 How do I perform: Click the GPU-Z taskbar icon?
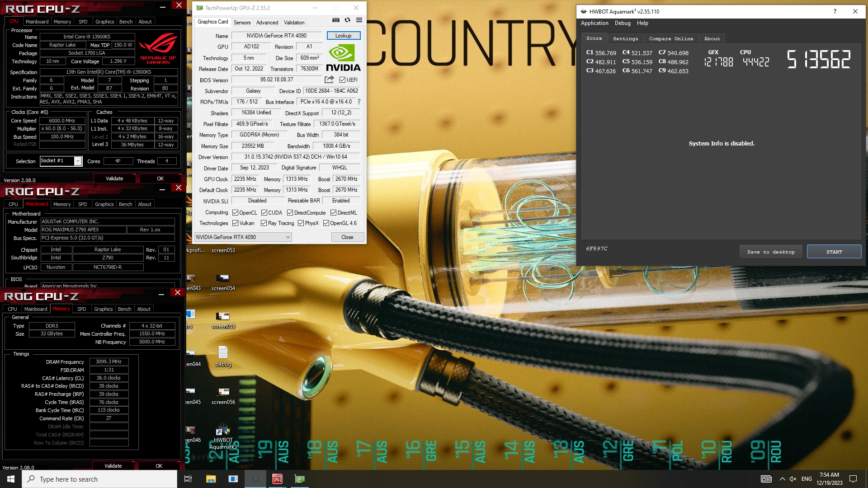(x=299, y=479)
